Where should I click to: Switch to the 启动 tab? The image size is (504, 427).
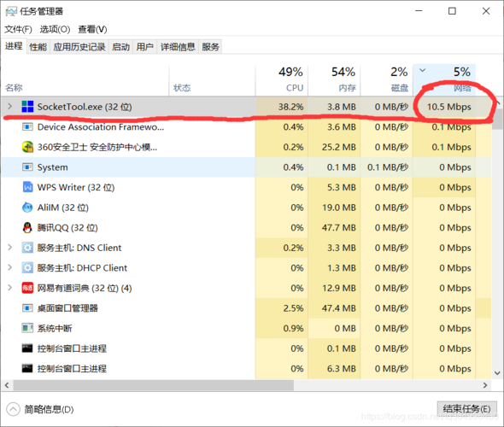[120, 47]
